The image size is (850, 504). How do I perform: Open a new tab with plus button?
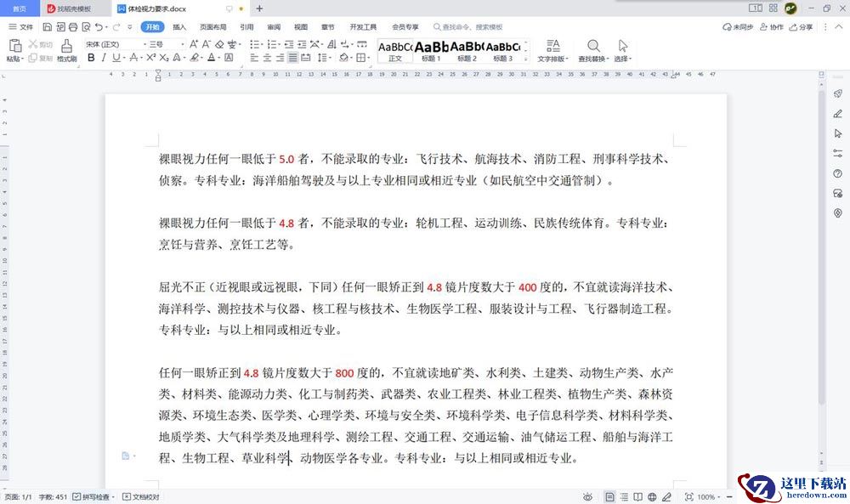pyautogui.click(x=259, y=8)
